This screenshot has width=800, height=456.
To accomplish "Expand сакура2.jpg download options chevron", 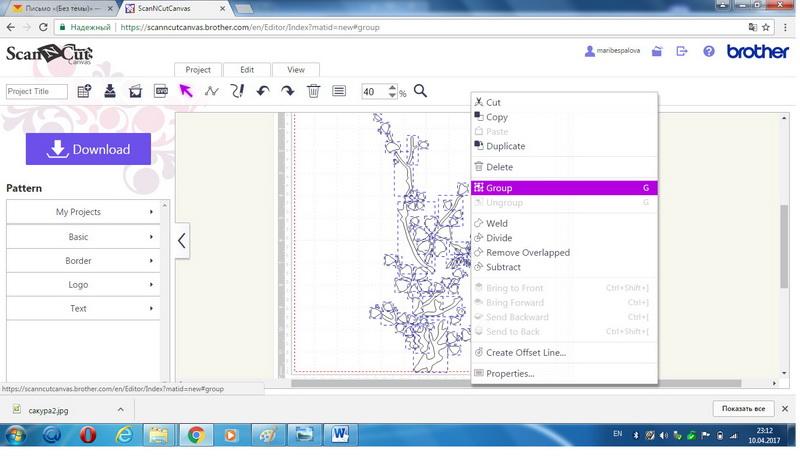I will click(120, 410).
